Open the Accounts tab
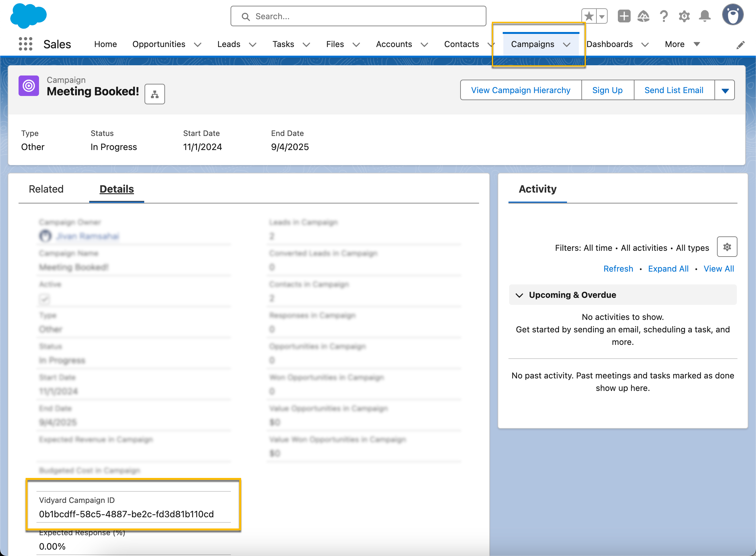 coord(394,44)
